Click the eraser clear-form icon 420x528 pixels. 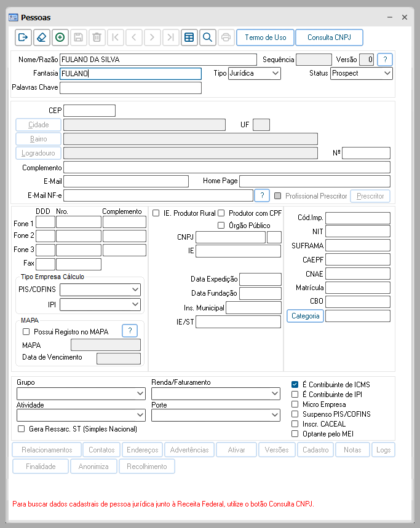click(x=41, y=37)
